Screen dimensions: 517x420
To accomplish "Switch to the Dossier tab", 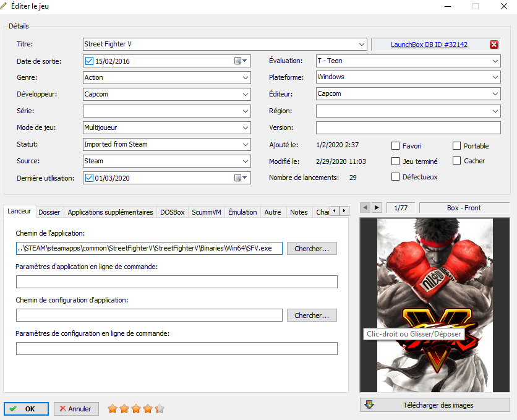I will (49, 212).
